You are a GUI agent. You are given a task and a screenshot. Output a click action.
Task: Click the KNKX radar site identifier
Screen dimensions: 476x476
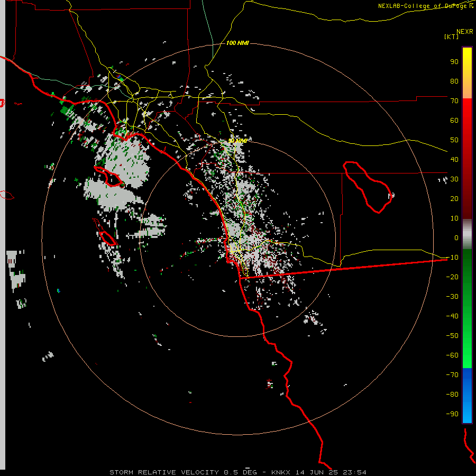[x=281, y=472]
